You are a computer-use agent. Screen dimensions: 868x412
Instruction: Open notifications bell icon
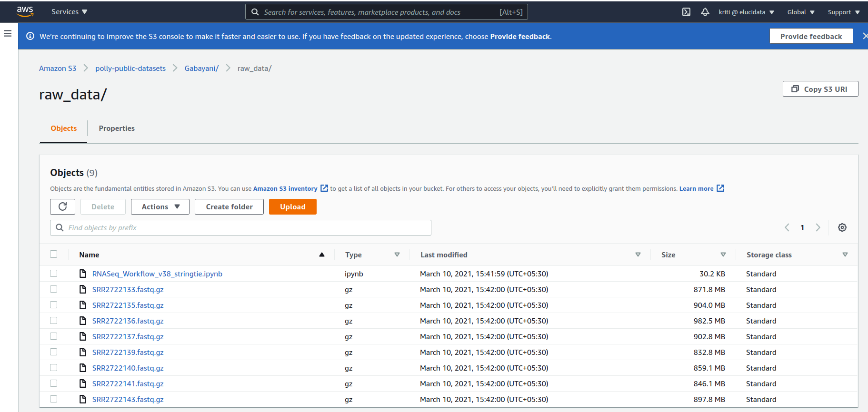(705, 12)
